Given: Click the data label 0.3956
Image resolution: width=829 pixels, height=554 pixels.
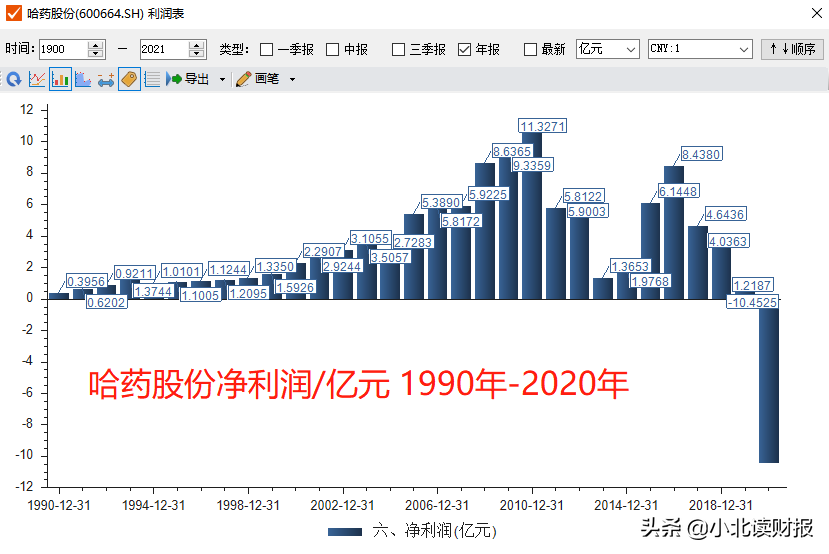Looking at the screenshot, I should click(x=87, y=281).
